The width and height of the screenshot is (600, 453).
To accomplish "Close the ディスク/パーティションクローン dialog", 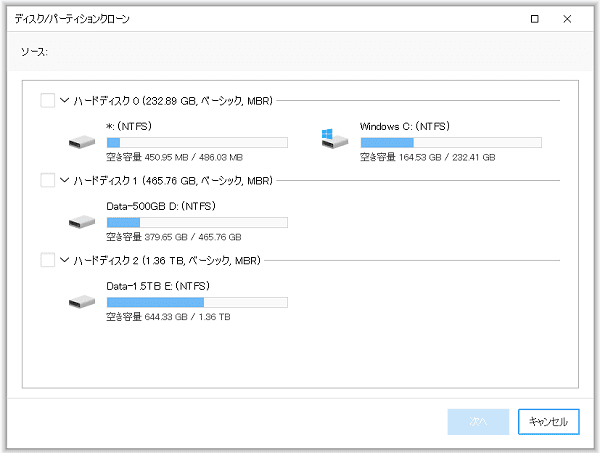I will [568, 19].
